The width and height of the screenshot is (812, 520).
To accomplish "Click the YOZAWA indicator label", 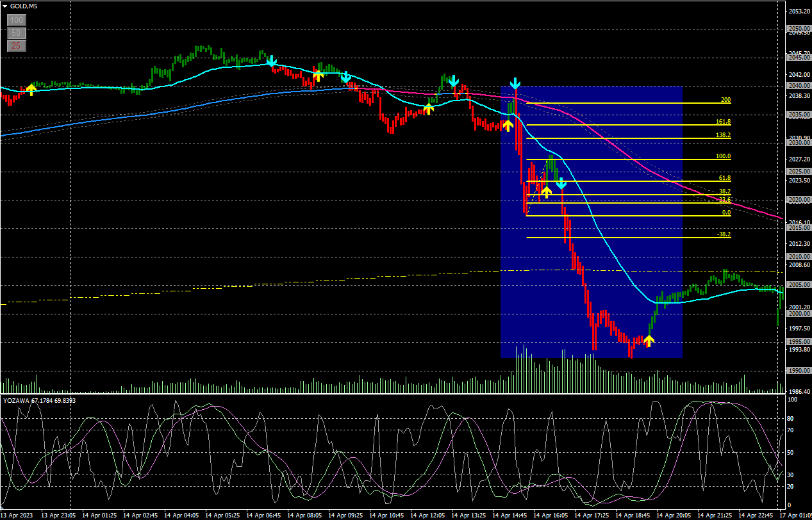I will coord(39,400).
